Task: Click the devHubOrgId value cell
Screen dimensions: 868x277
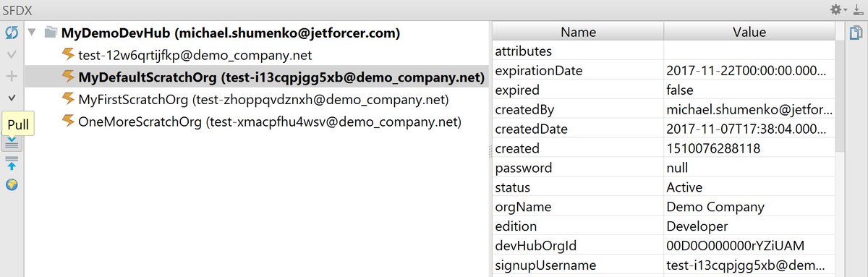Action: 749,245
